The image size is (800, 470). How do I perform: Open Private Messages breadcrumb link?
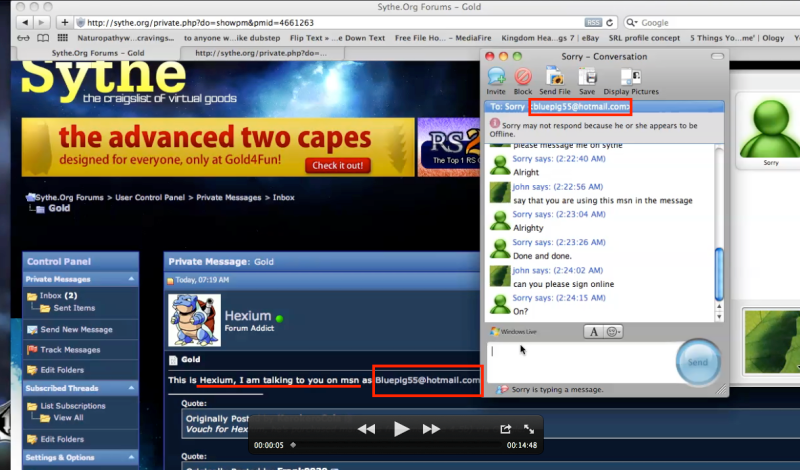point(229,197)
